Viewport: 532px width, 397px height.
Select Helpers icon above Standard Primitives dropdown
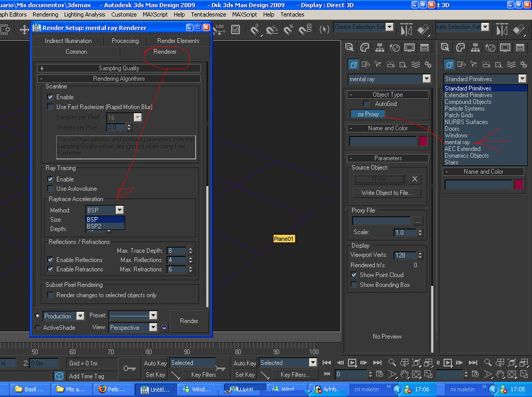point(498,65)
